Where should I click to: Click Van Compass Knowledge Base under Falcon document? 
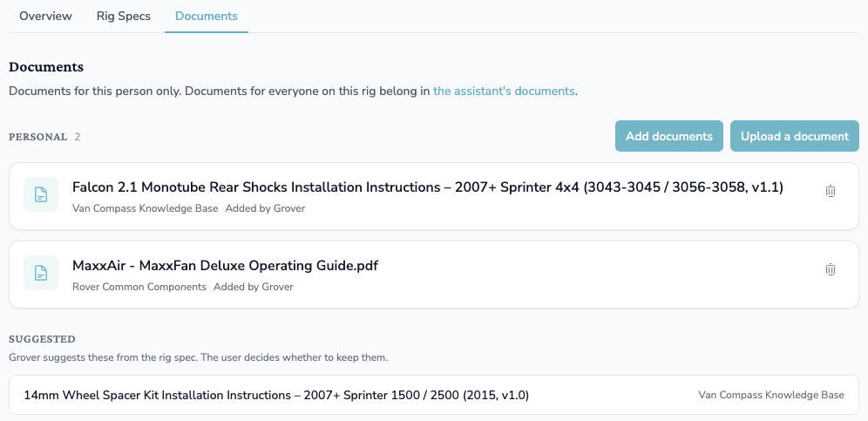point(145,209)
